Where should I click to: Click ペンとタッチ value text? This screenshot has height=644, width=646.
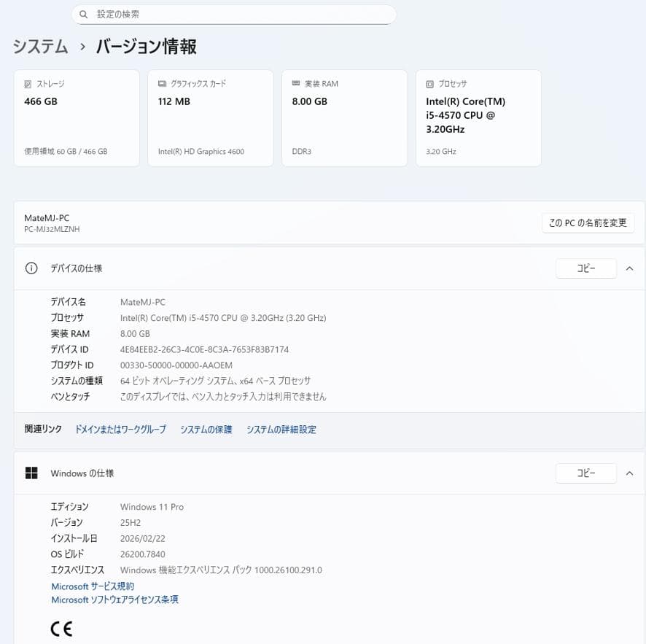223,397
